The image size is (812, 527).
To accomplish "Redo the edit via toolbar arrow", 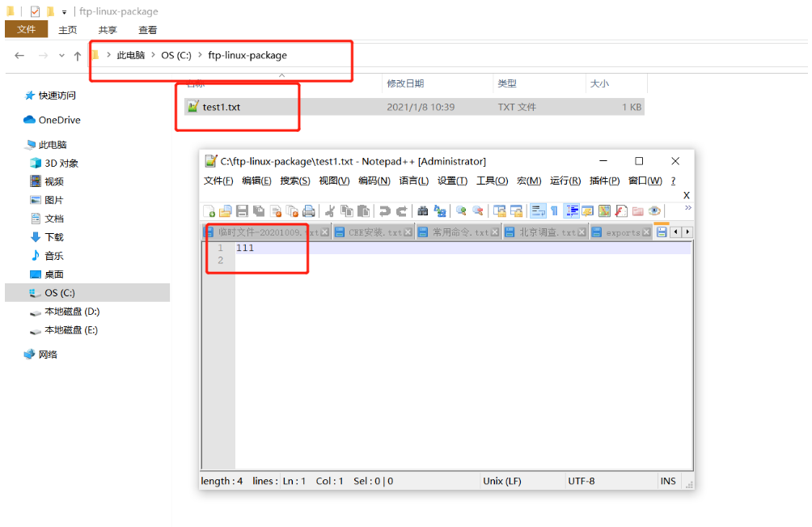I will 401,211.
